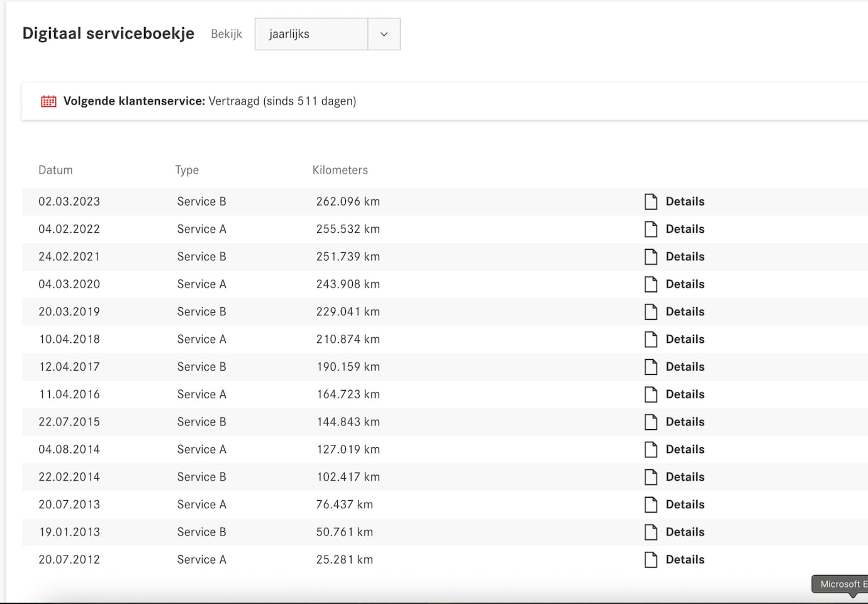Open Details for the 127.019 km service
The height and width of the screenshot is (604, 868).
coord(685,449)
